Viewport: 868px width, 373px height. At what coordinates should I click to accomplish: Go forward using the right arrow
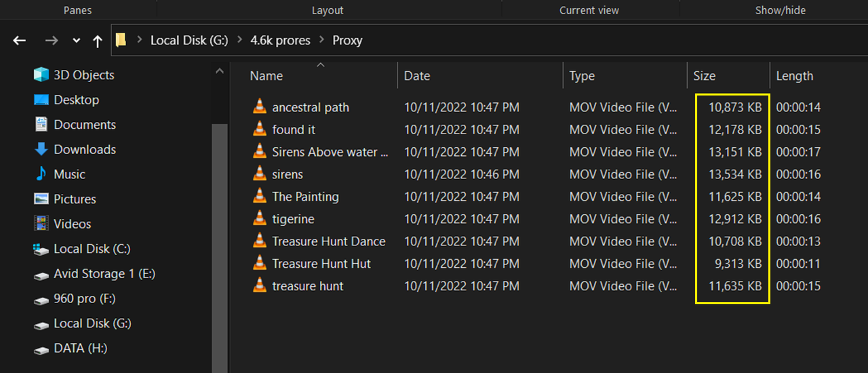[x=52, y=41]
